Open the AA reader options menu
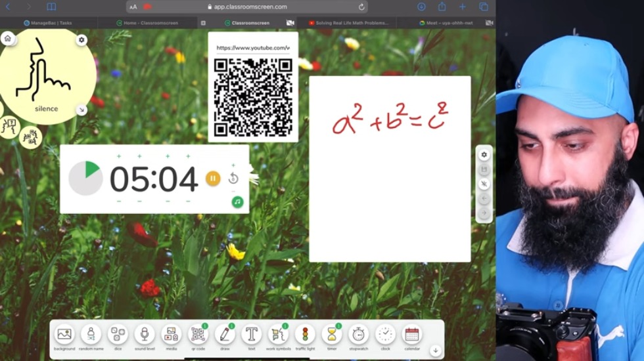 [x=133, y=7]
